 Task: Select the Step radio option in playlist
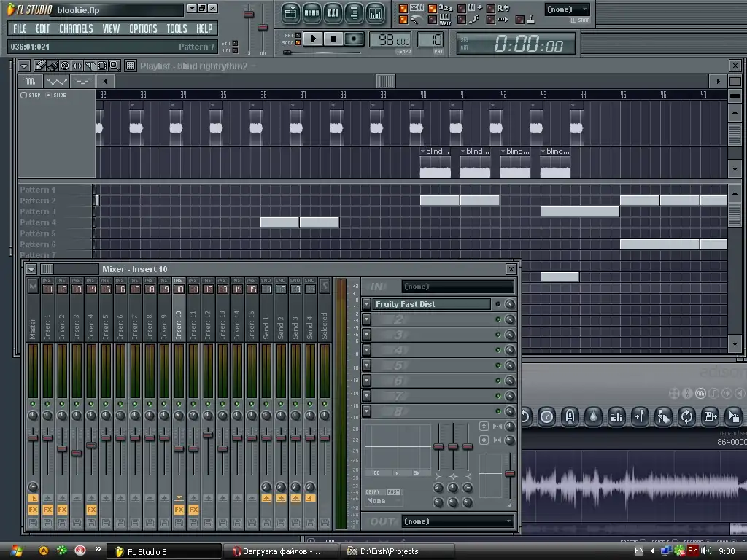(24, 95)
